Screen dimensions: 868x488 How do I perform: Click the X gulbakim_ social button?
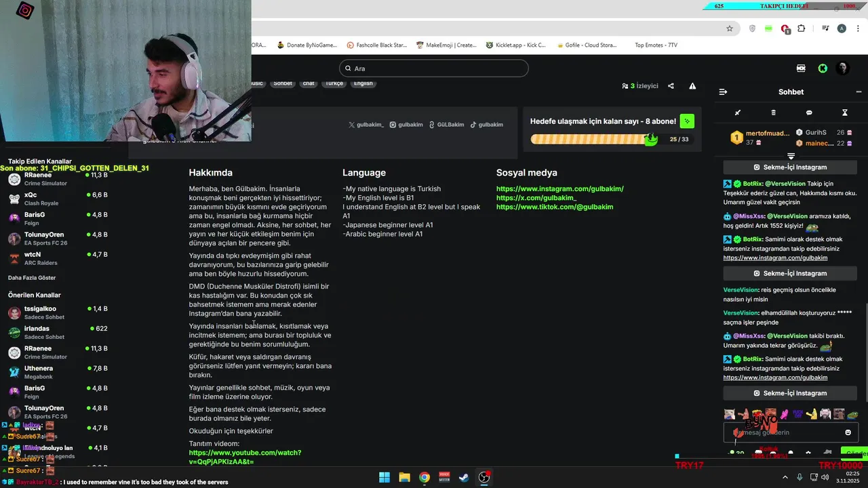366,125
